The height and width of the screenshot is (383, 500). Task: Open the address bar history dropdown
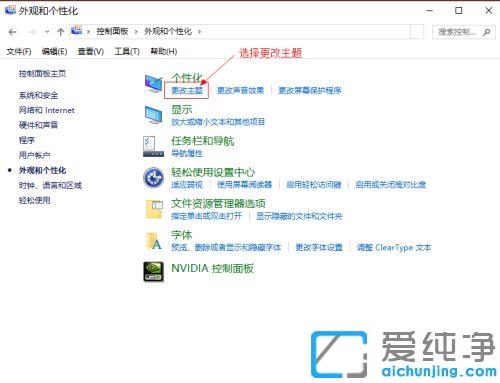pyautogui.click(x=417, y=32)
